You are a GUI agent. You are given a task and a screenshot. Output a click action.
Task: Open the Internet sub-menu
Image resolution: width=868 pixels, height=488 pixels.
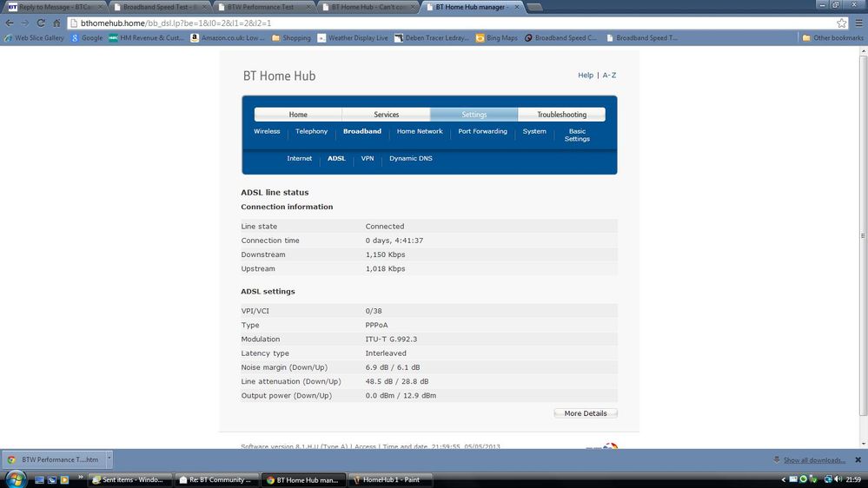coord(300,158)
